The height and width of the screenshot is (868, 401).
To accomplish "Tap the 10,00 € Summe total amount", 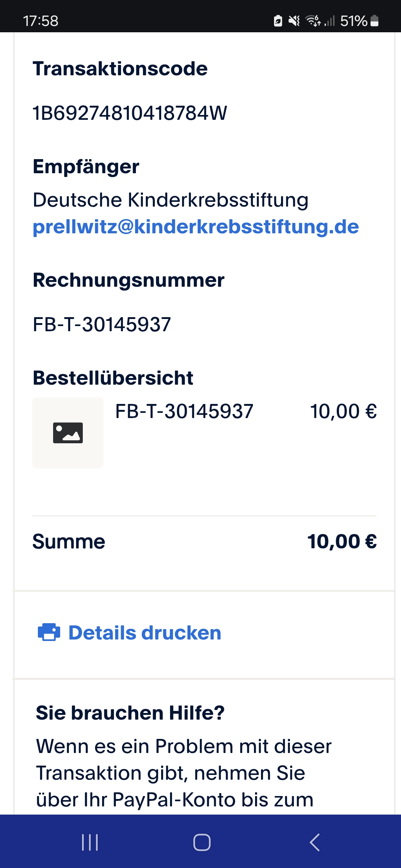I will pyautogui.click(x=342, y=542).
